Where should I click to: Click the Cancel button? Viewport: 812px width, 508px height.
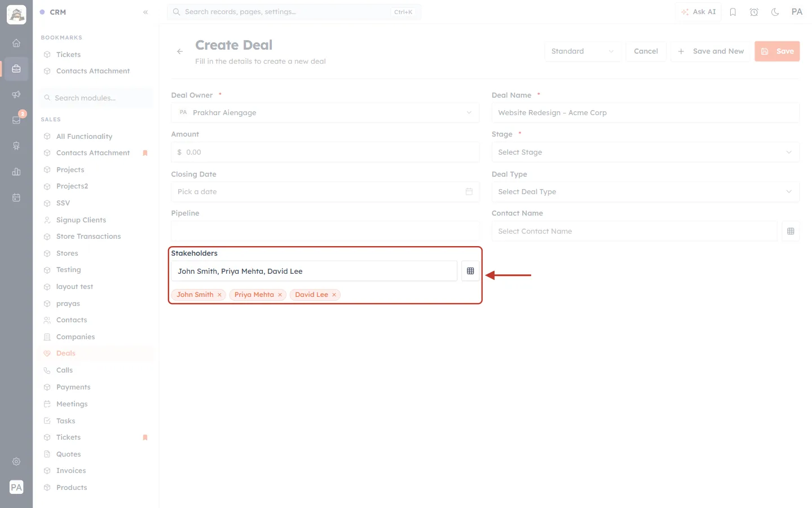[x=646, y=51]
